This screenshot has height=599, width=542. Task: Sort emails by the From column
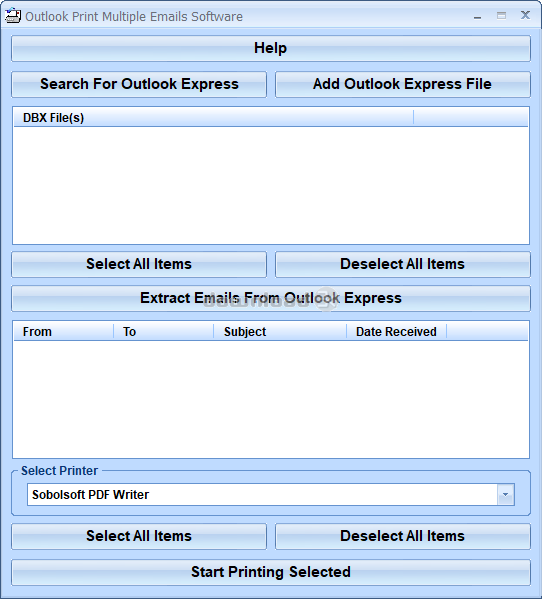[x=63, y=332]
